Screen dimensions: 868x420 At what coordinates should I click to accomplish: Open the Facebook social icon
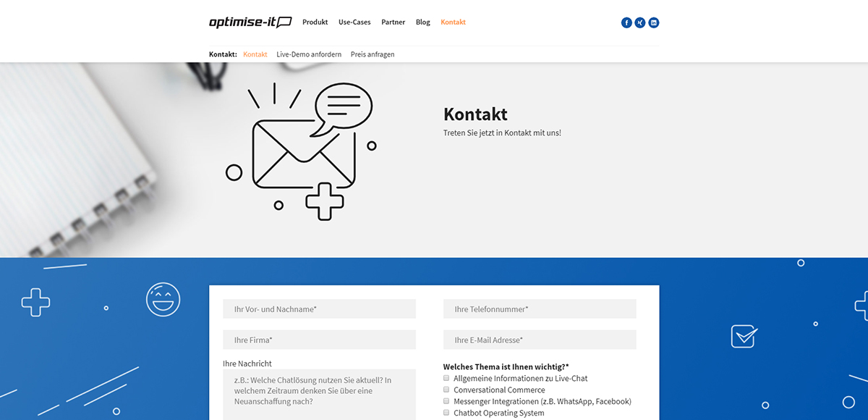[626, 22]
